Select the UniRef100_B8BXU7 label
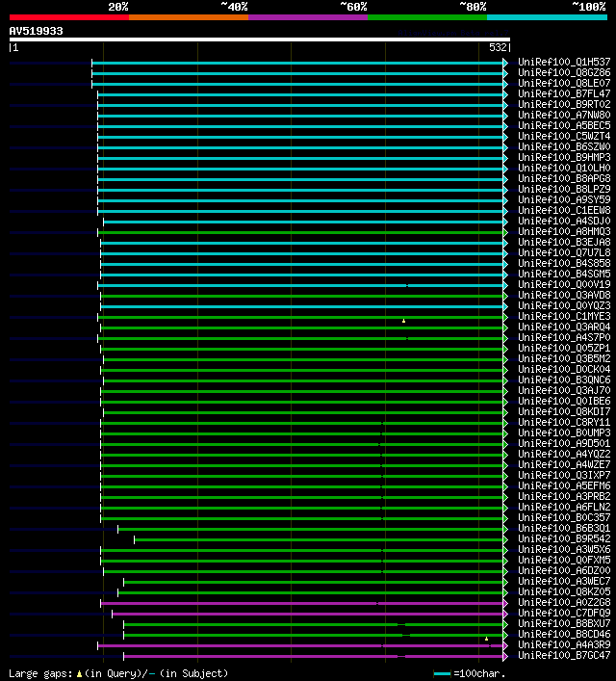616x681 pixels. [564, 623]
